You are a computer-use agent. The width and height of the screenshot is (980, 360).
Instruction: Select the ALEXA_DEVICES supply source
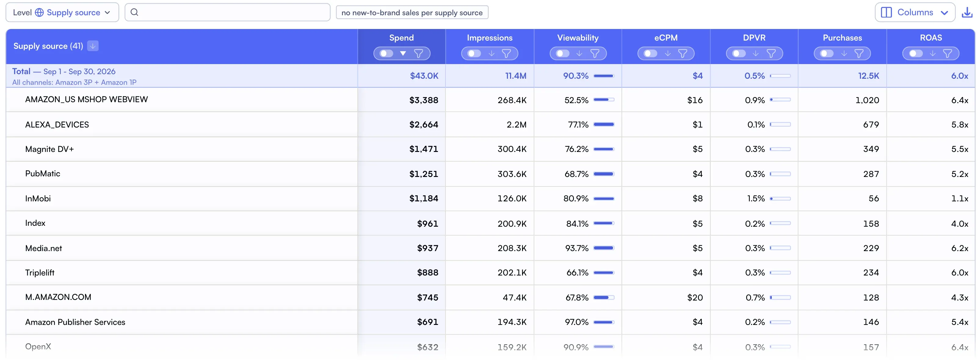click(57, 125)
